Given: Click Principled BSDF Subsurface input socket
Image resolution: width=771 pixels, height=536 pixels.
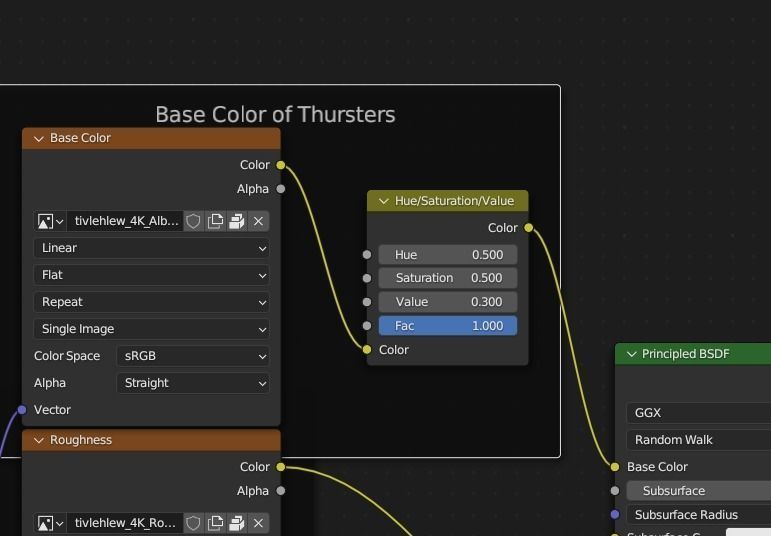Looking at the screenshot, I should (615, 491).
